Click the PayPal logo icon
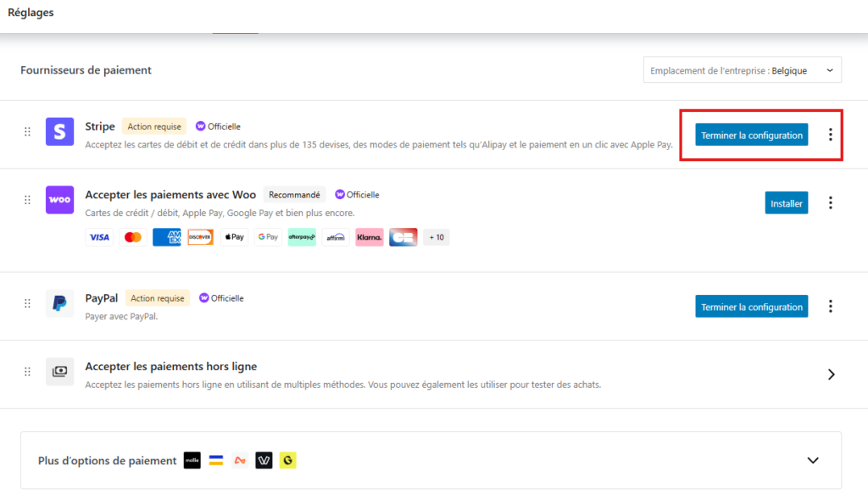The image size is (868, 499). 60,303
